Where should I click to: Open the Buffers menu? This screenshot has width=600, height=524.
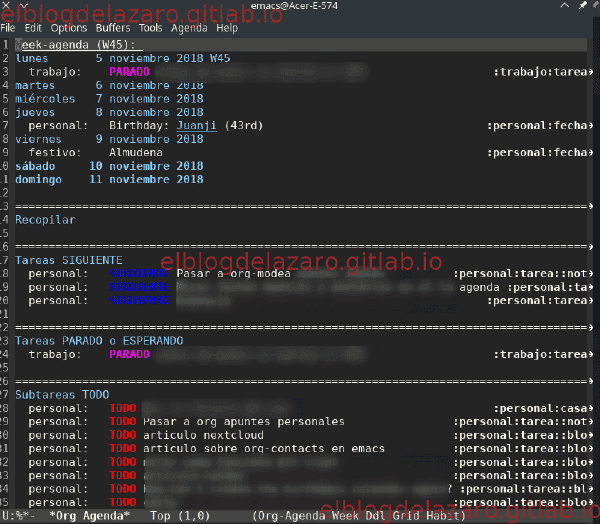[113, 28]
